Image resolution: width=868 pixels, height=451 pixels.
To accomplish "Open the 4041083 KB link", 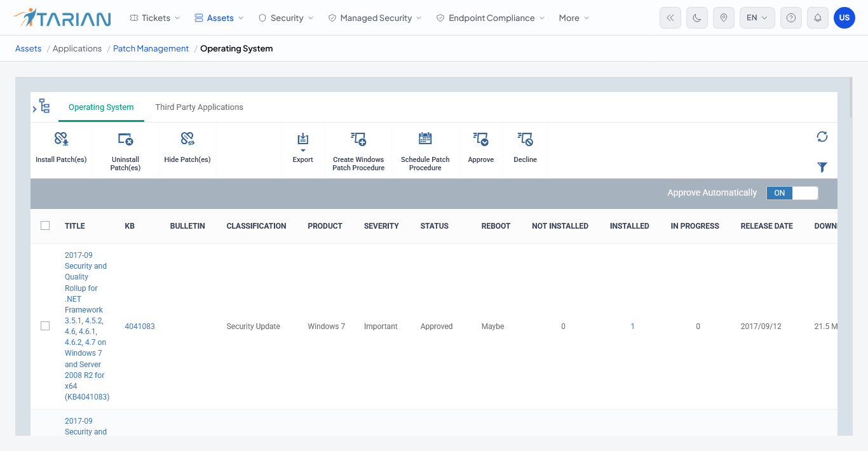I will coord(140,326).
